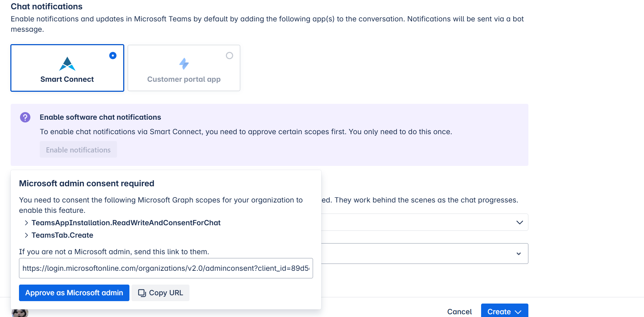
Task: Click the Smart Connect logo icon
Action: click(67, 64)
